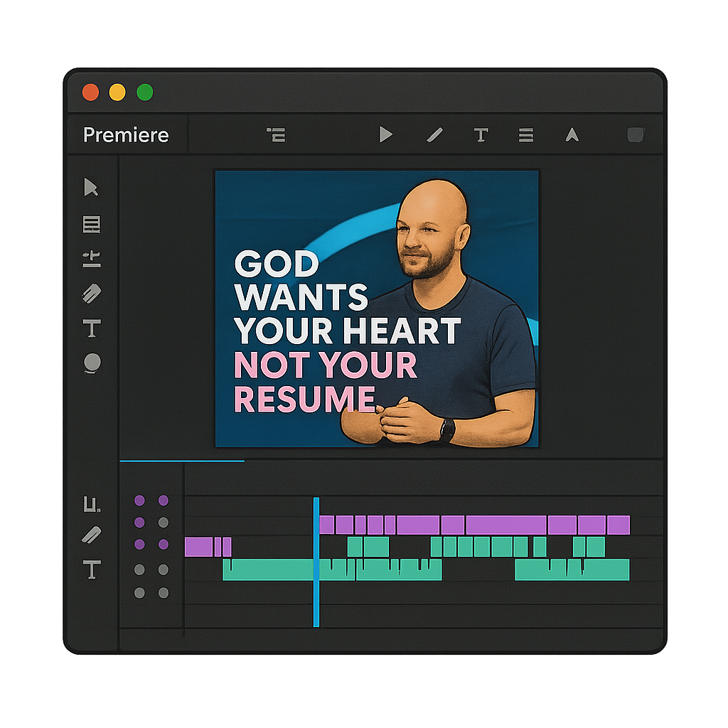Click the Premiere title label
This screenshot has width=728, height=728.
[x=126, y=135]
